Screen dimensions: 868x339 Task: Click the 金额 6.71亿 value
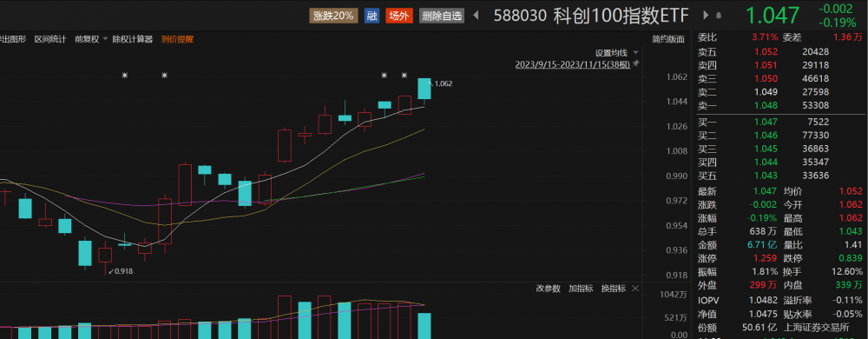pos(761,245)
